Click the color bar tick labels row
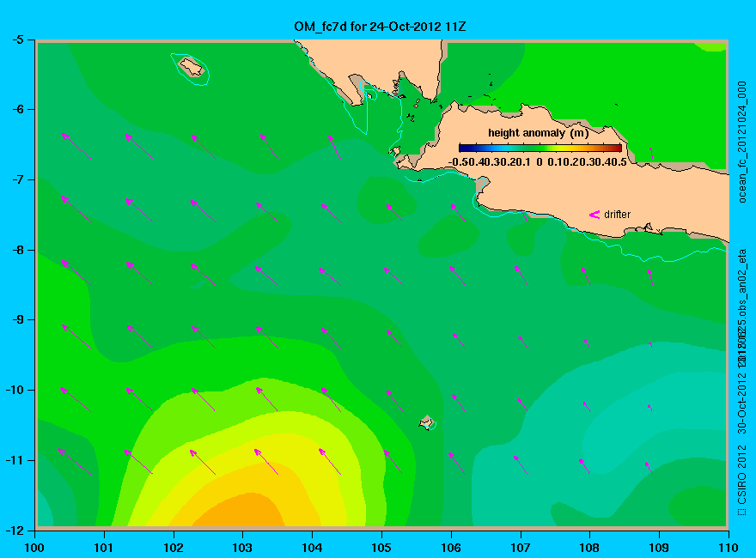 tap(538, 162)
